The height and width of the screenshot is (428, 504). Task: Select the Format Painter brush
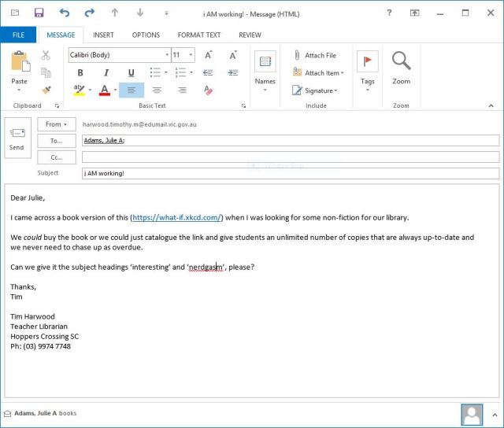[46, 90]
